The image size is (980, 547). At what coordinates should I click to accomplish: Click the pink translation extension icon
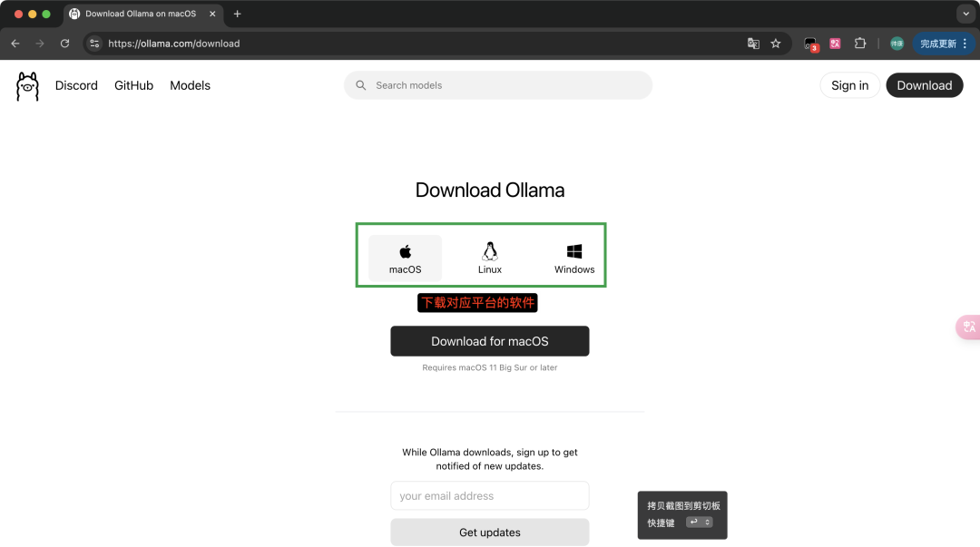tap(835, 44)
